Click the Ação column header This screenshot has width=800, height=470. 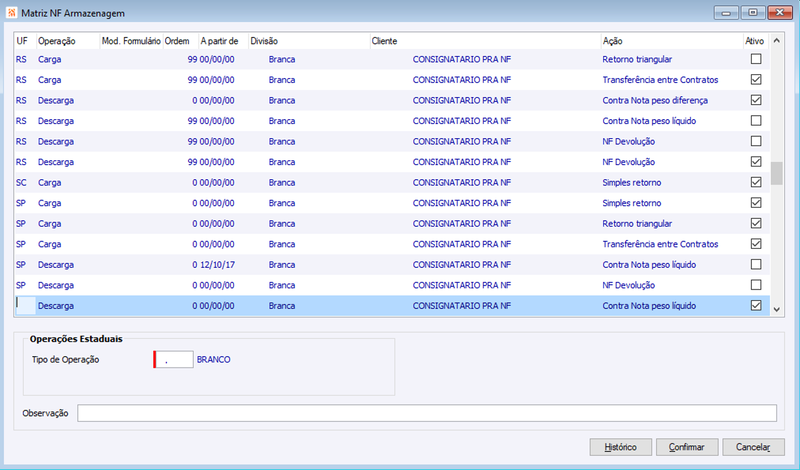tap(672, 41)
